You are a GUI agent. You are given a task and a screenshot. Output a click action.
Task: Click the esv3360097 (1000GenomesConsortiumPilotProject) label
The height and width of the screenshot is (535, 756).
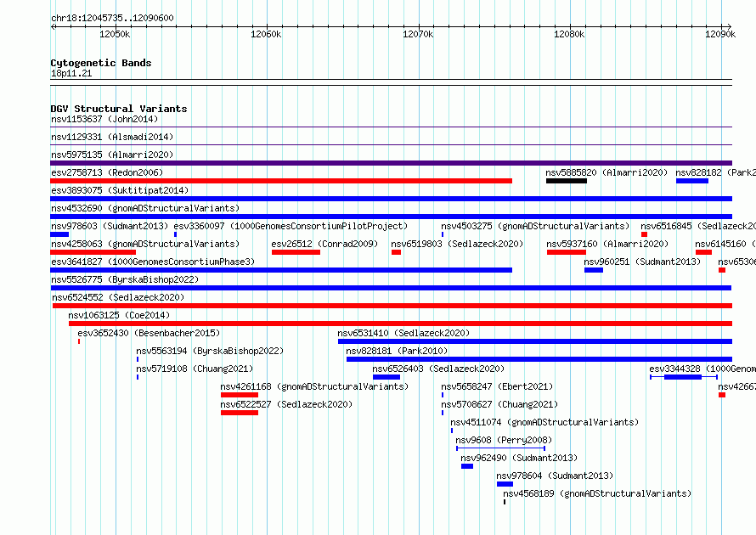point(291,226)
